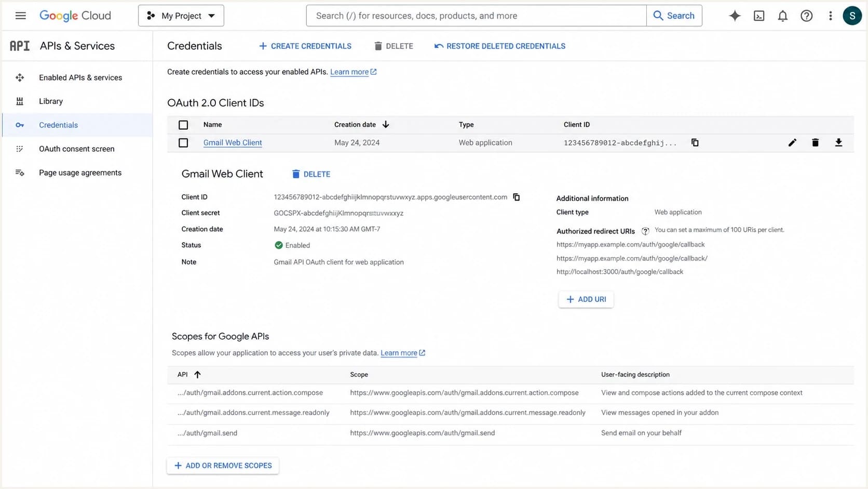
Task: Sort scopes by API arrow
Action: click(197, 374)
